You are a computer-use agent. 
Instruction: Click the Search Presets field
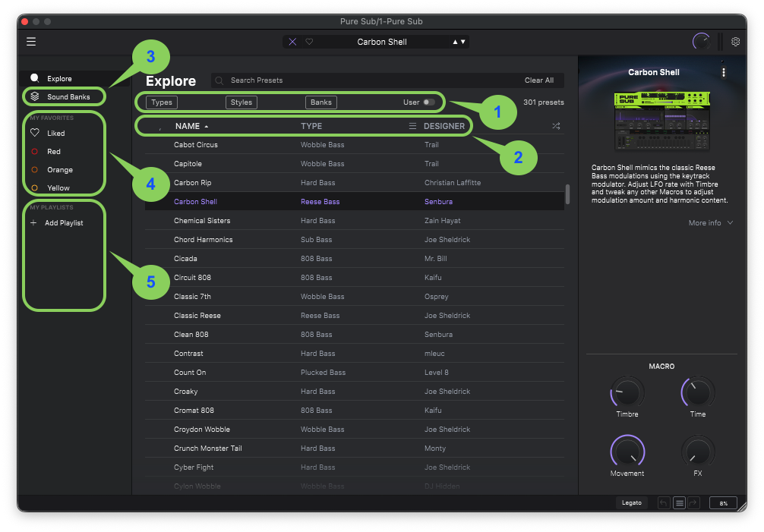tap(365, 80)
